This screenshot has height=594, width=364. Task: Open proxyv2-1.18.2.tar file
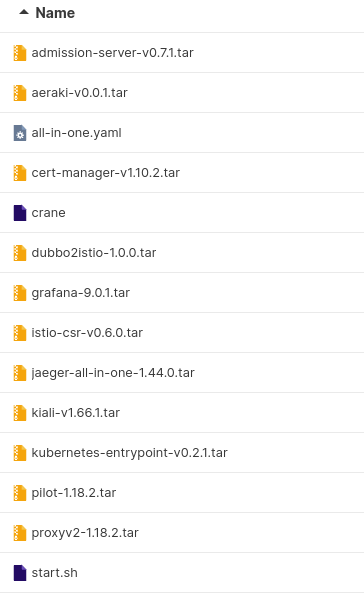click(x=182, y=533)
